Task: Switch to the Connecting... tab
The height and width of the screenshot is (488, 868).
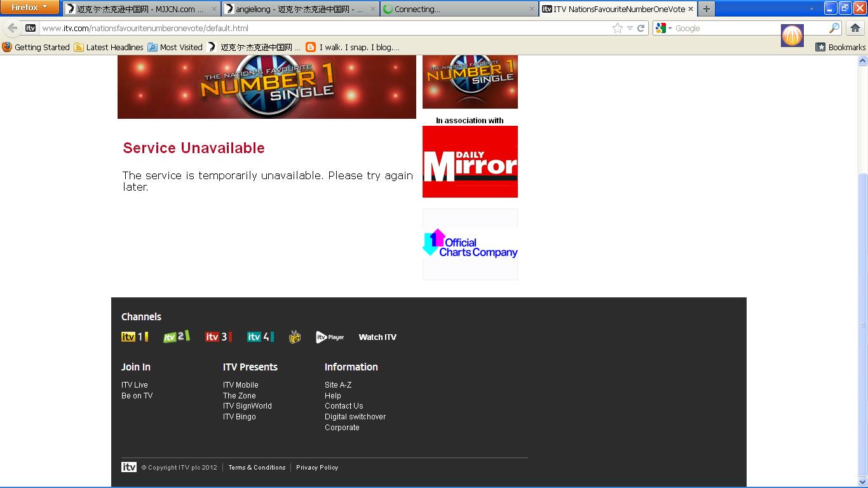Action: (459, 9)
